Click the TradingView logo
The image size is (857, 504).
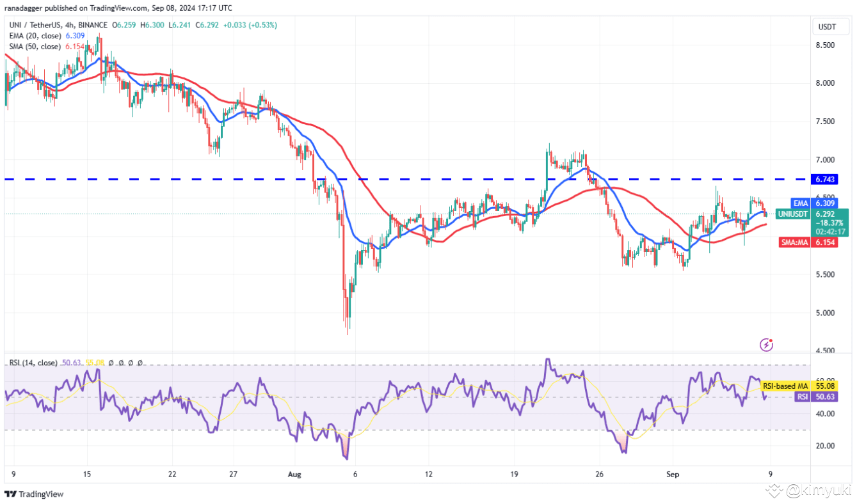pos(32,494)
